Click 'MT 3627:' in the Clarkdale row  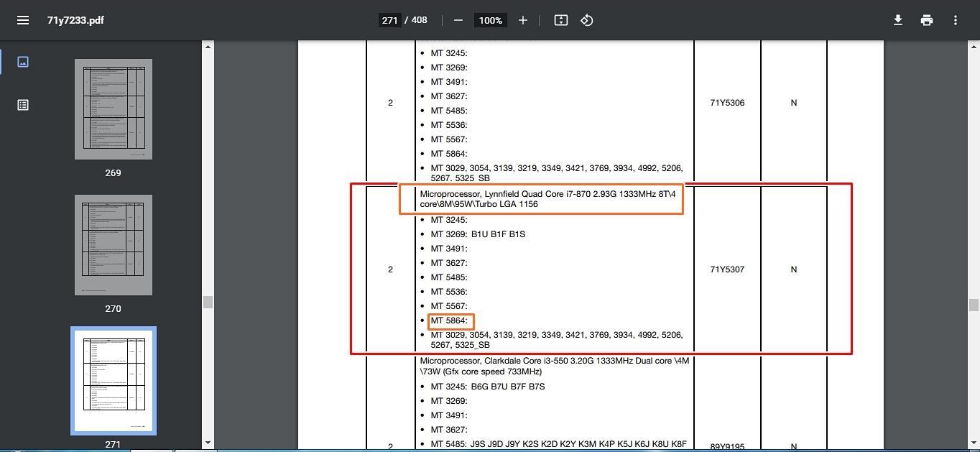449,430
